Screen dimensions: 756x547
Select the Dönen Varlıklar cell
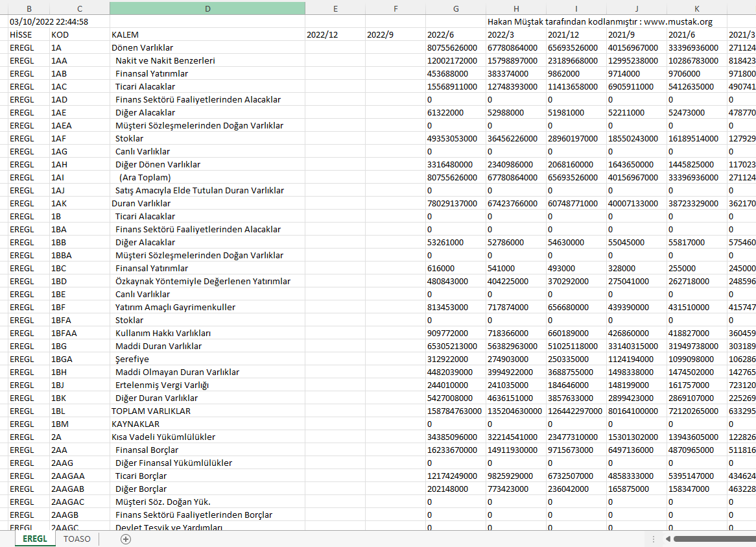click(x=142, y=47)
